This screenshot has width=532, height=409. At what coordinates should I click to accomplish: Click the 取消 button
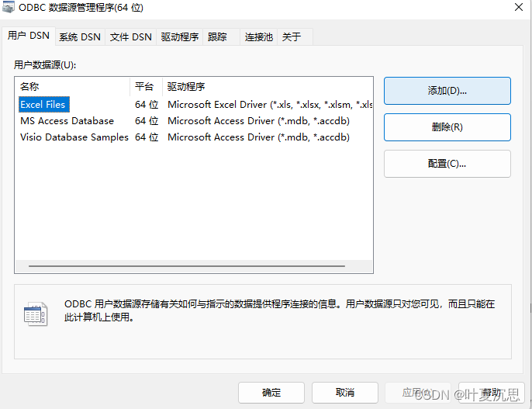(344, 393)
